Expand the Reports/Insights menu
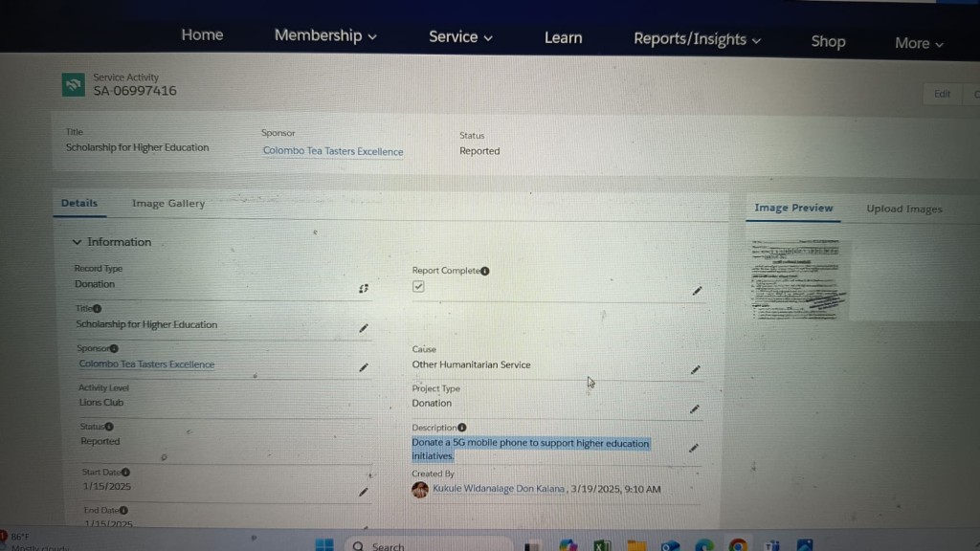Viewport: 980px width, 551px height. pyautogui.click(x=697, y=39)
